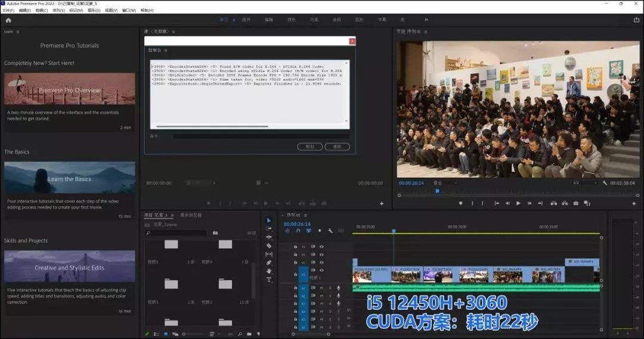Toggle lock on track V1
Image resolution: width=644 pixels, height=339 pixels.
[295, 273]
